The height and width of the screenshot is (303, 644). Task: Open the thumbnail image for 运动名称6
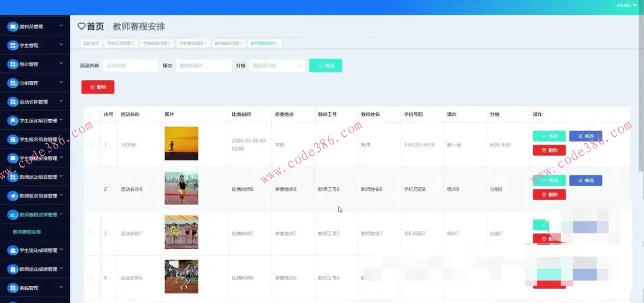(181, 277)
